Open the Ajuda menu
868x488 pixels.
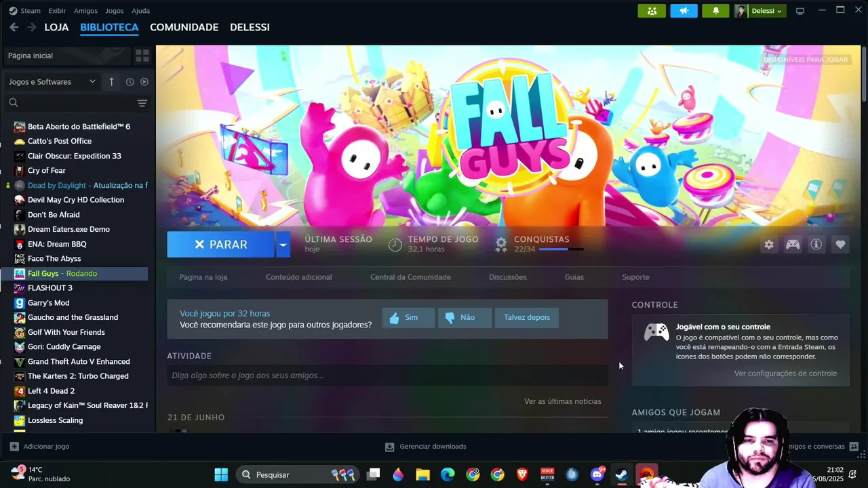(x=140, y=11)
